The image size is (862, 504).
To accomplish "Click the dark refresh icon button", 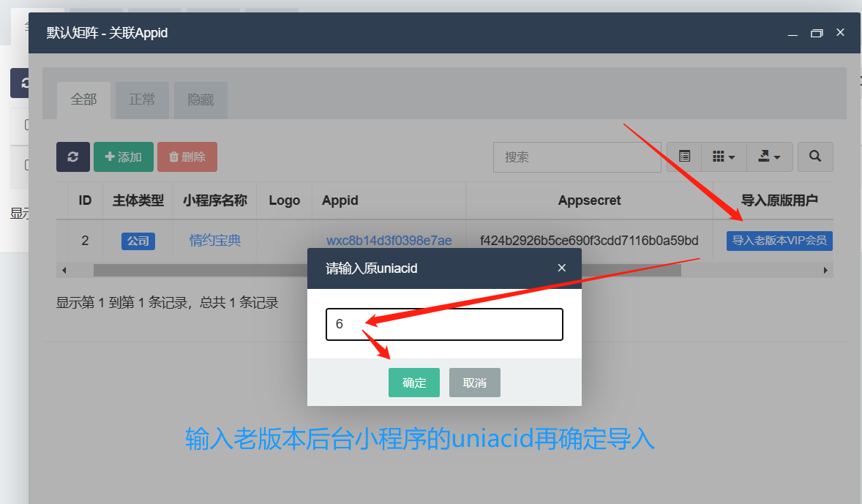I will pos(72,157).
